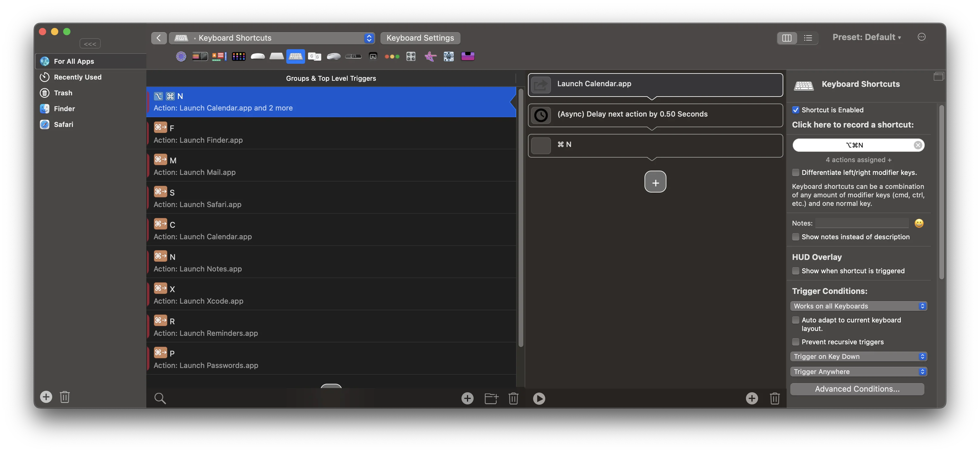Select For All Apps in sidebar
This screenshot has width=980, height=453.
coord(91,61)
